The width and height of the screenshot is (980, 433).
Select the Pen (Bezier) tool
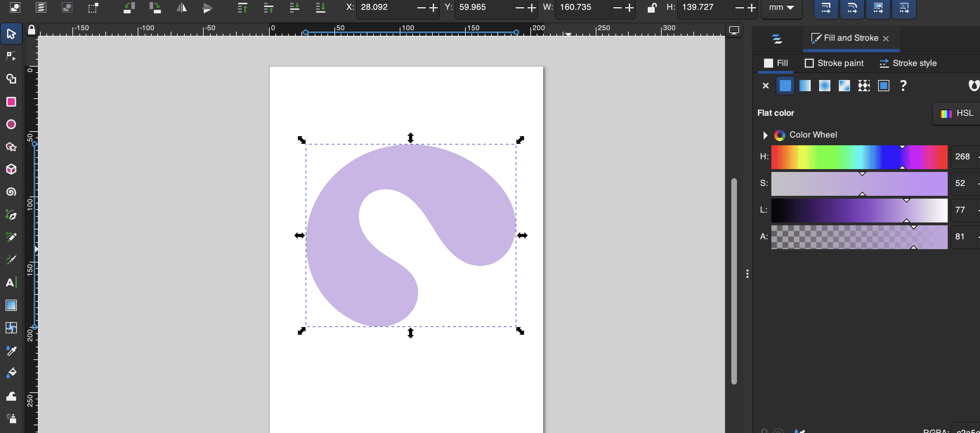pos(11,215)
